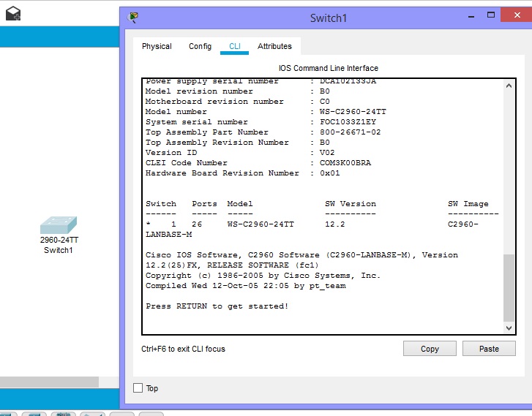The height and width of the screenshot is (416, 532).
Task: Enable the Top checkbox
Action: click(x=138, y=388)
